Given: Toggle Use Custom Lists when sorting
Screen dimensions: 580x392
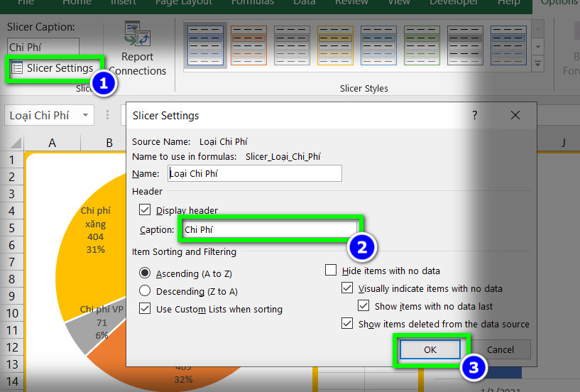Looking at the screenshot, I should (x=145, y=309).
